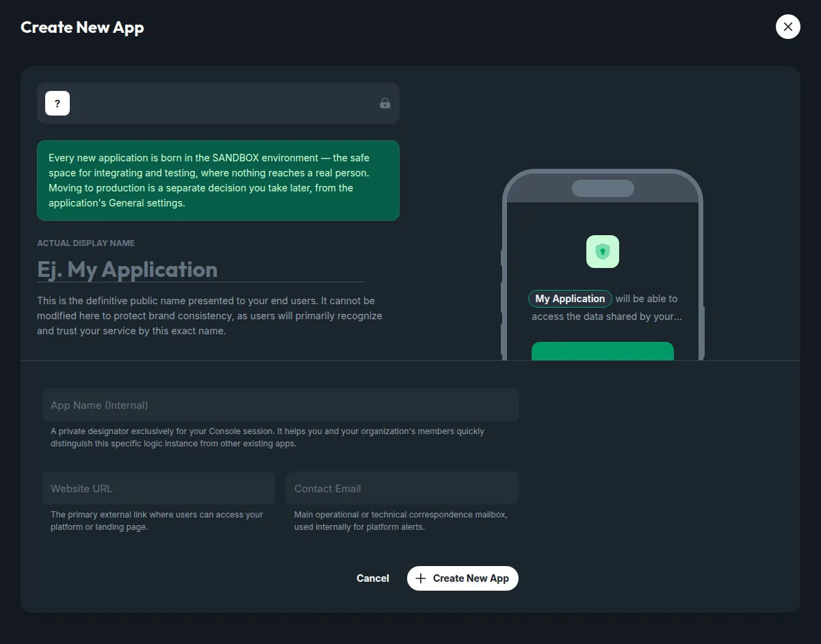This screenshot has height=644, width=821.
Task: Click the primary external link help text
Action: click(157, 521)
